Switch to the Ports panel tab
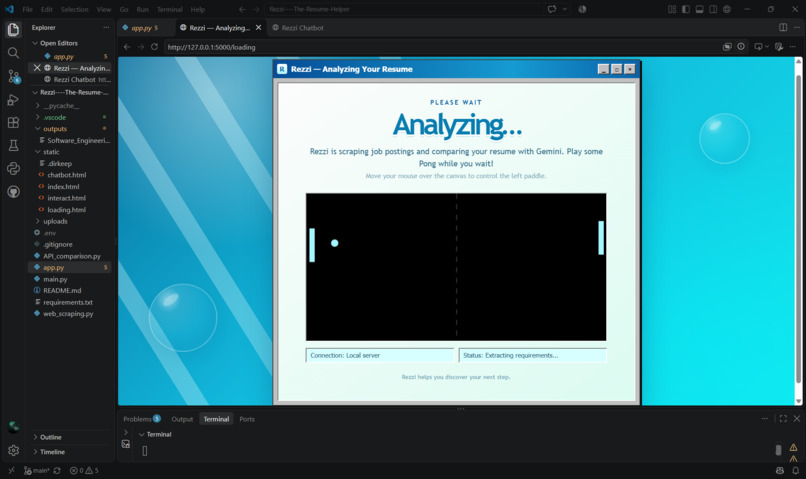The height and width of the screenshot is (479, 806). (x=247, y=419)
